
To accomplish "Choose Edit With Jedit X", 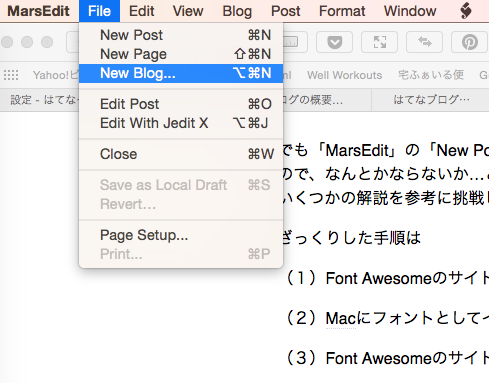I will click(181, 123).
